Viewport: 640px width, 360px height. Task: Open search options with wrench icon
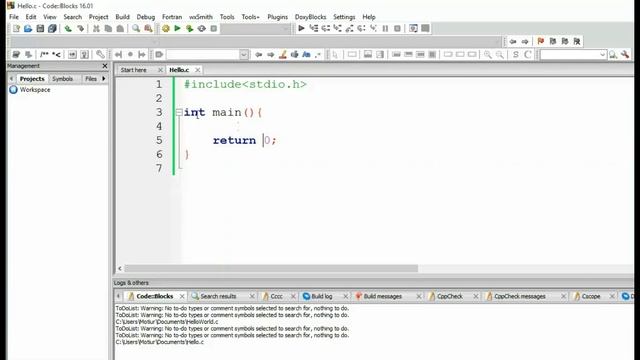625,54
